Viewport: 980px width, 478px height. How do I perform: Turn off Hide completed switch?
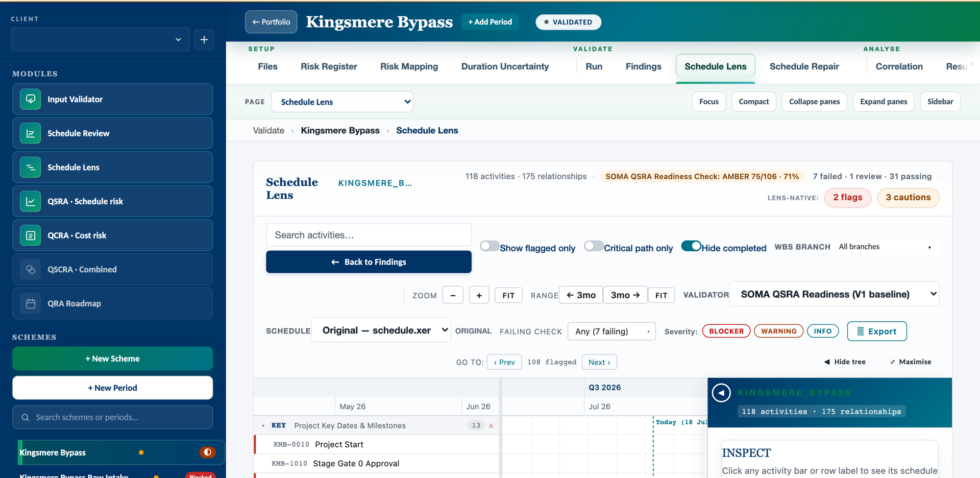click(691, 246)
